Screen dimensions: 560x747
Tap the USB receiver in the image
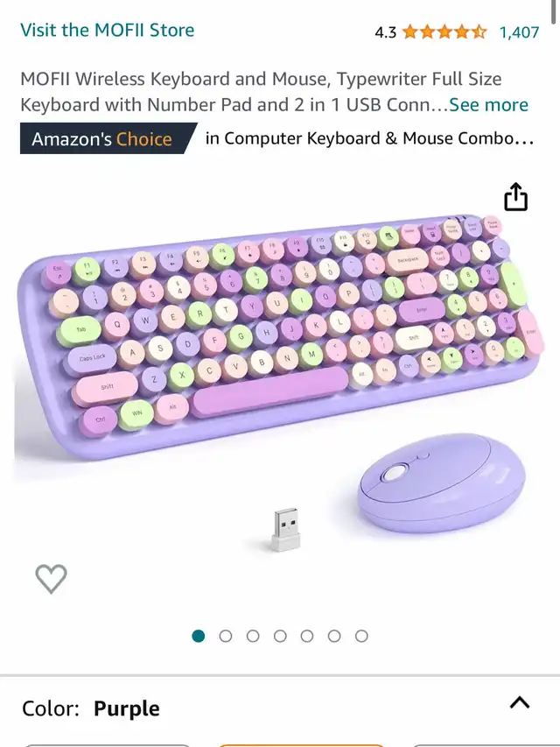point(286,530)
